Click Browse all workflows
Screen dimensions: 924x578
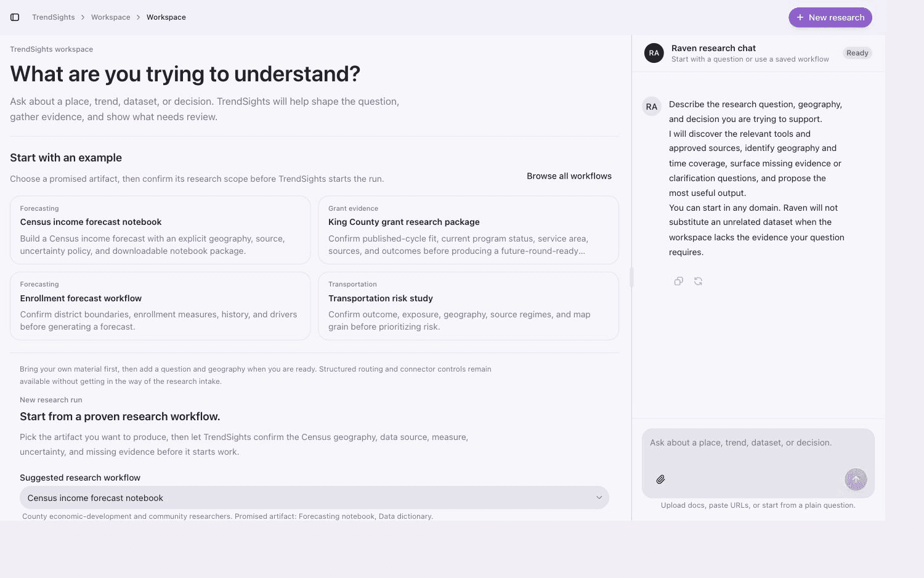pos(569,176)
